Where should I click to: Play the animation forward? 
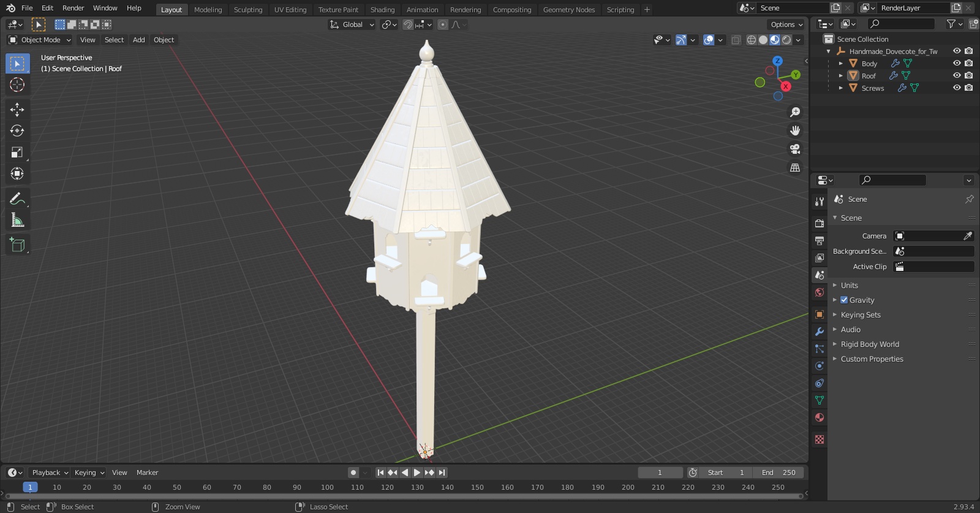coord(417,473)
